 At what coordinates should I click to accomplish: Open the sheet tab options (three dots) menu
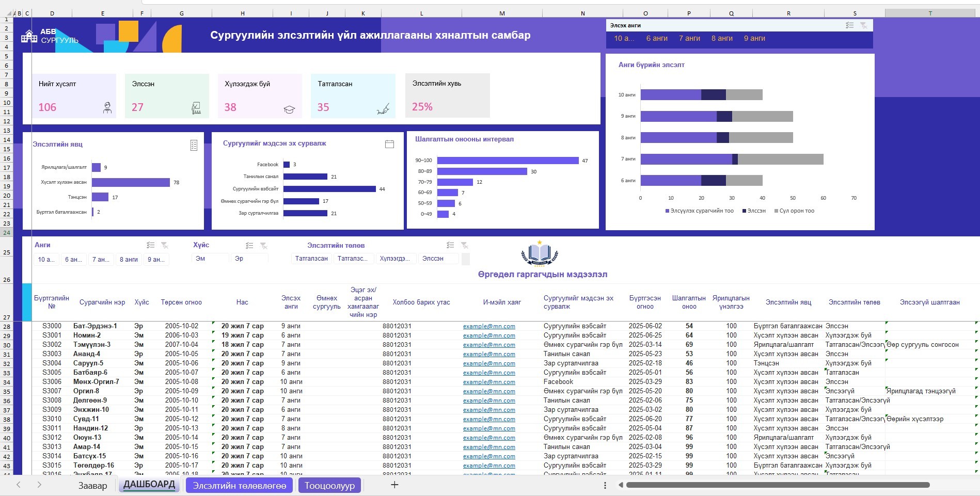tap(605, 485)
